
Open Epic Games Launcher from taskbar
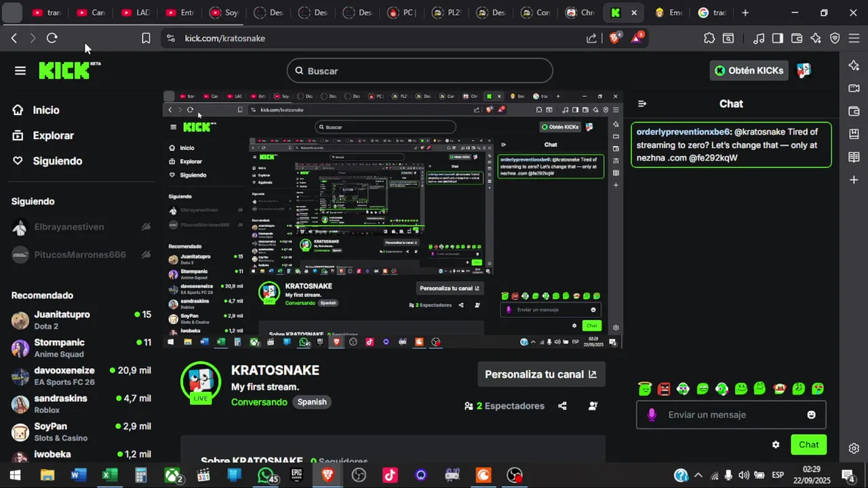pyautogui.click(x=297, y=475)
